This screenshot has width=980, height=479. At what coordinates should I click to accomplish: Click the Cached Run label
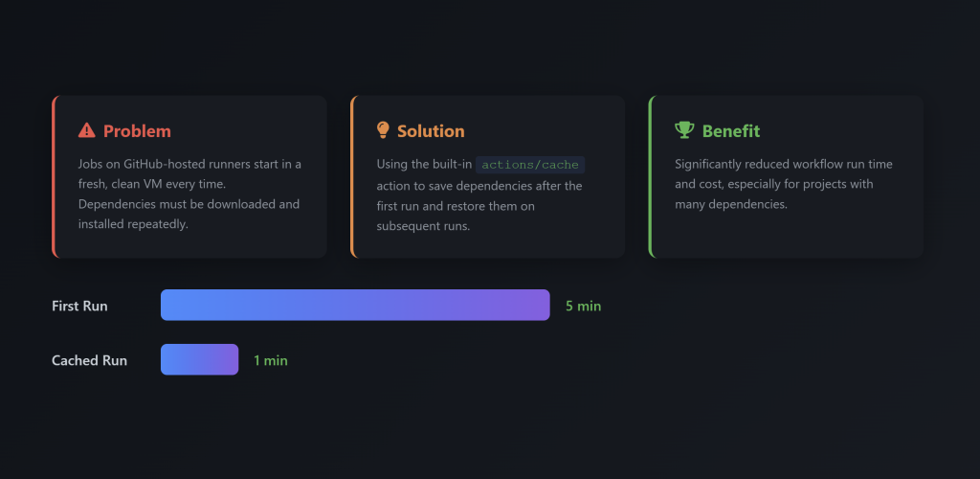point(89,361)
